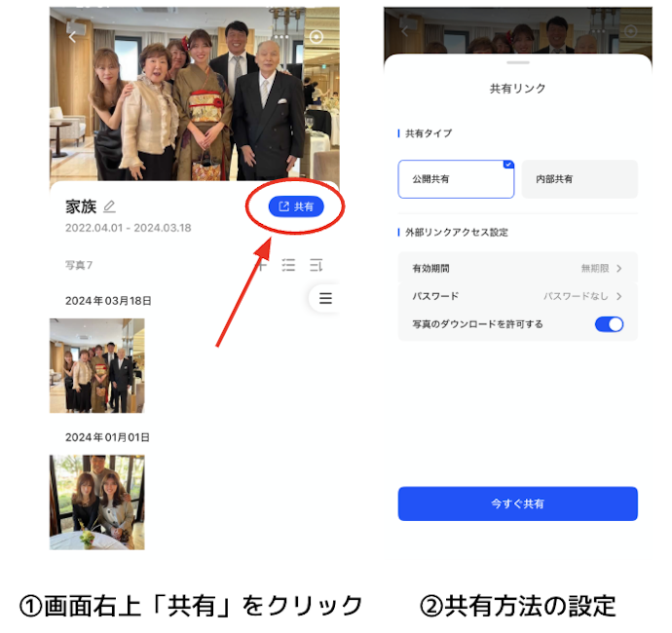The image size is (672, 633).
Task: Click the 外部リンクアクセス設定 section heading
Action: coord(457,233)
